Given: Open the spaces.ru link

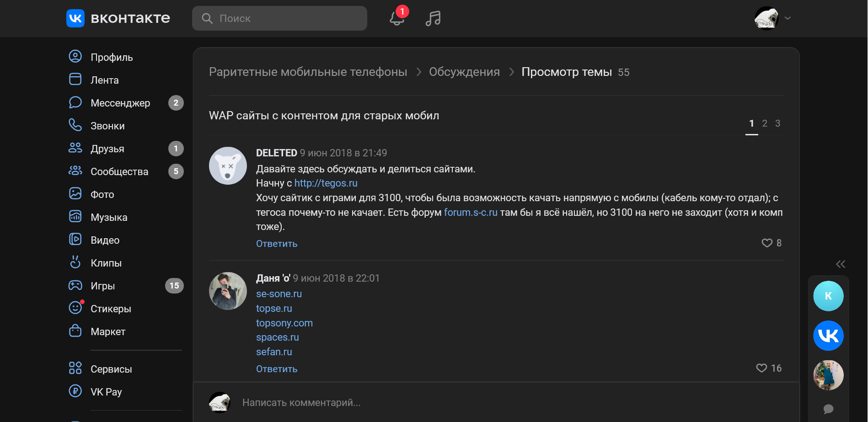Looking at the screenshot, I should 278,337.
